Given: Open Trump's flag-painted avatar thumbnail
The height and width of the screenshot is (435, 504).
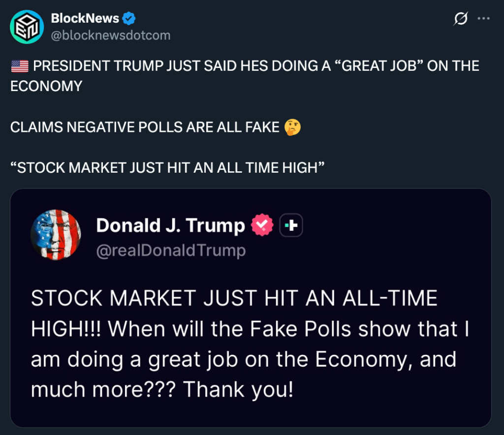Looking at the screenshot, I should pos(56,235).
